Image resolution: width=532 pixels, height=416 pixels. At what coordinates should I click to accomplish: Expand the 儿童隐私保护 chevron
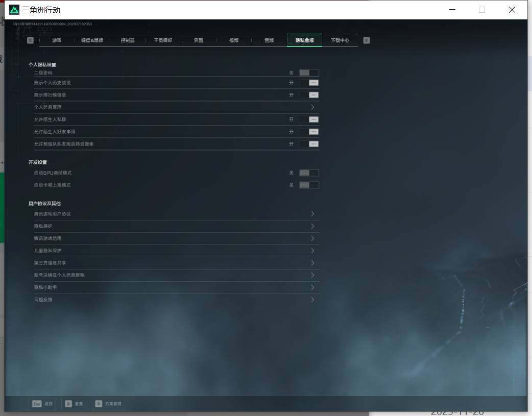coord(312,251)
